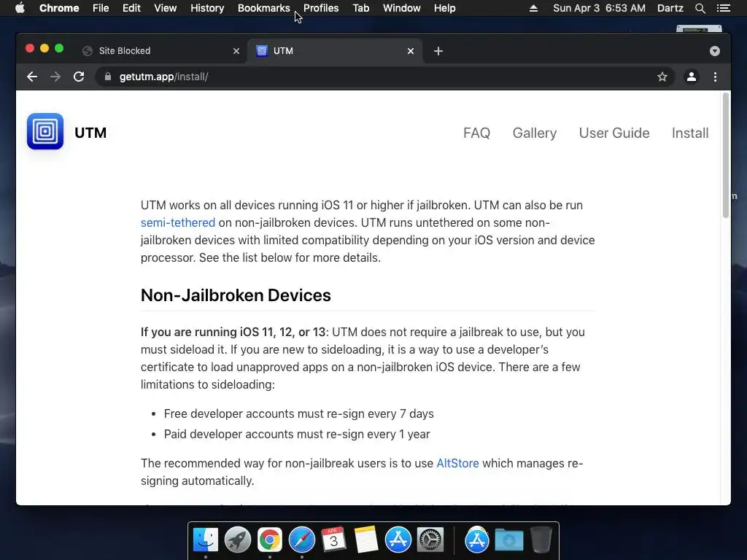Open the Chrome application menu
The image size is (747, 560).
pyautogui.click(x=59, y=8)
